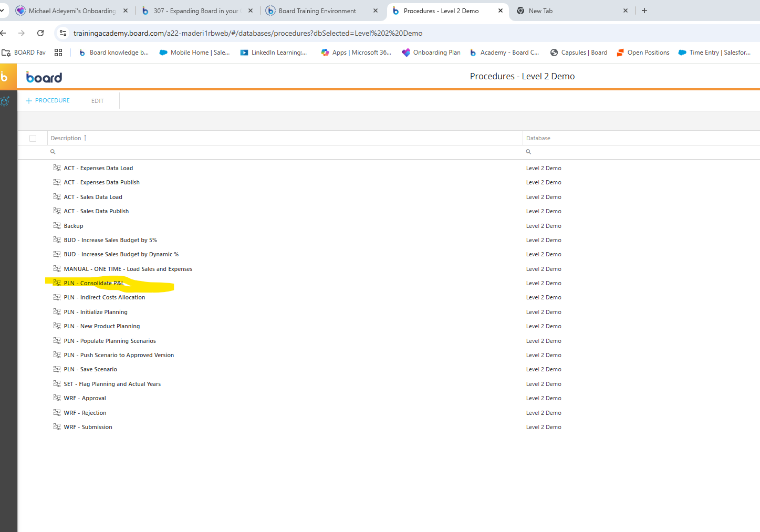This screenshot has height=532, width=760.
Task: Click in the Database filter field
Action: coord(642,152)
